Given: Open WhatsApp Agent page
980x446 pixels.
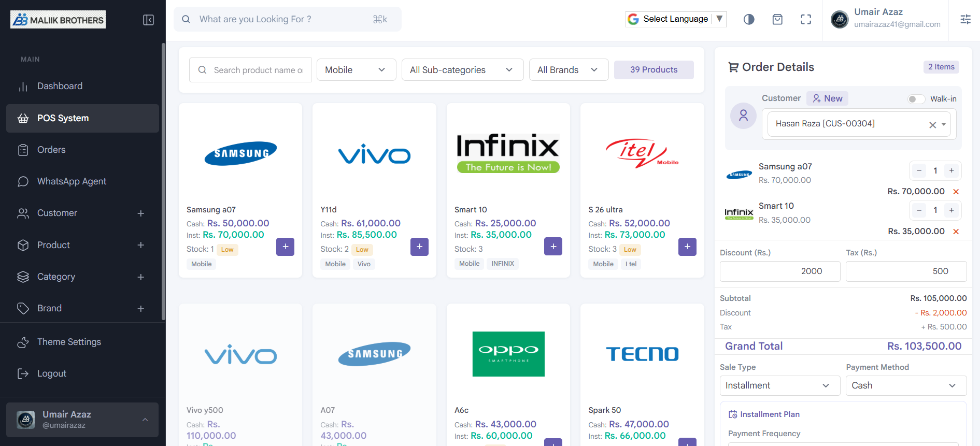Looking at the screenshot, I should tap(82, 181).
